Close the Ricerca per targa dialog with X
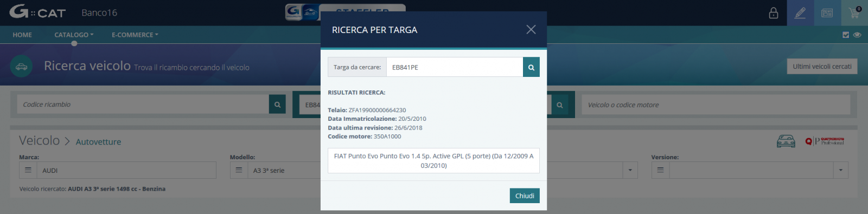This screenshot has height=214, width=868. point(531,29)
